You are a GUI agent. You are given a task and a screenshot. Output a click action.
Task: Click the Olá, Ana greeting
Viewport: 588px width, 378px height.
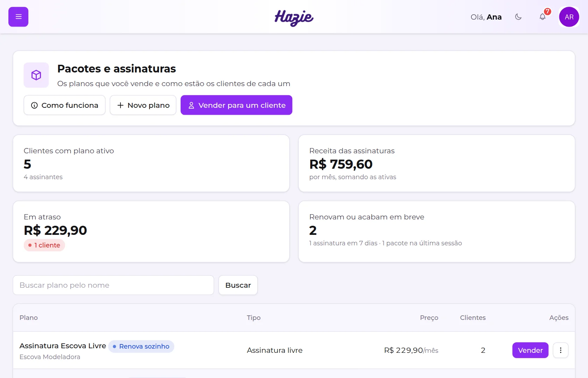point(486,17)
